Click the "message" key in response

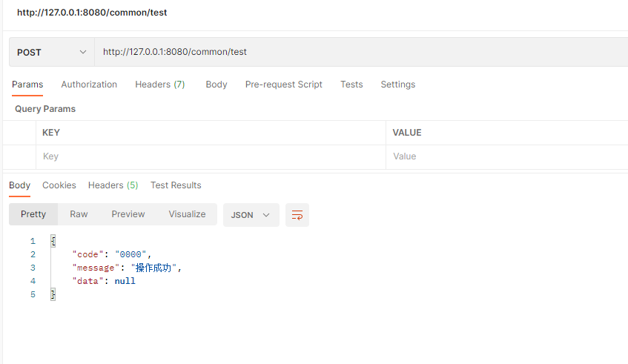point(96,268)
